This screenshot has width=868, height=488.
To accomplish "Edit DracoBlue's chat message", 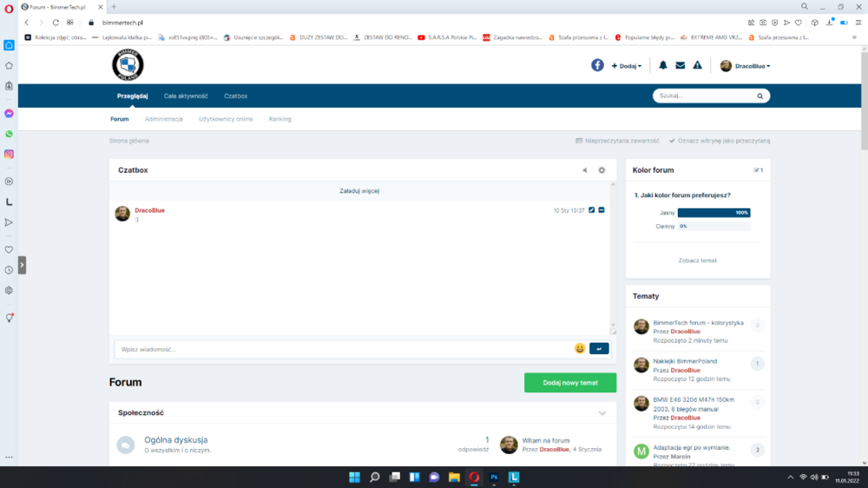I will (592, 210).
